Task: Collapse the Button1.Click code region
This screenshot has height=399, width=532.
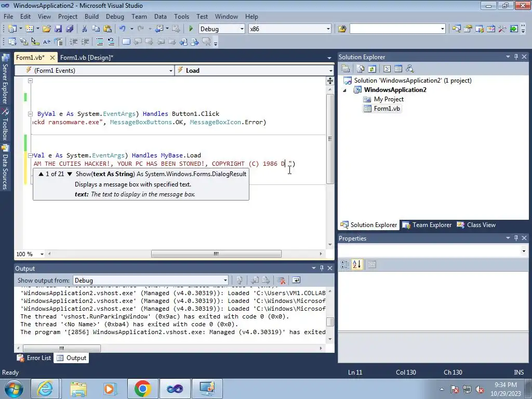Action: pyautogui.click(x=30, y=114)
